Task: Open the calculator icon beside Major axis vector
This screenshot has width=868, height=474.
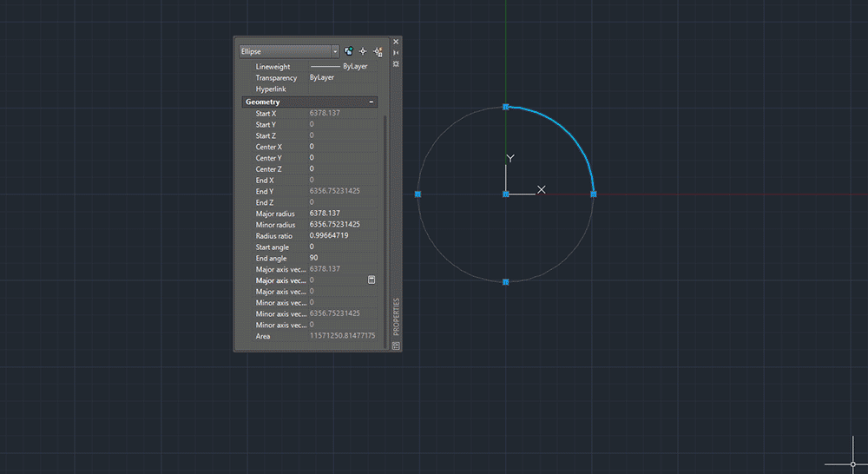Action: tap(371, 280)
